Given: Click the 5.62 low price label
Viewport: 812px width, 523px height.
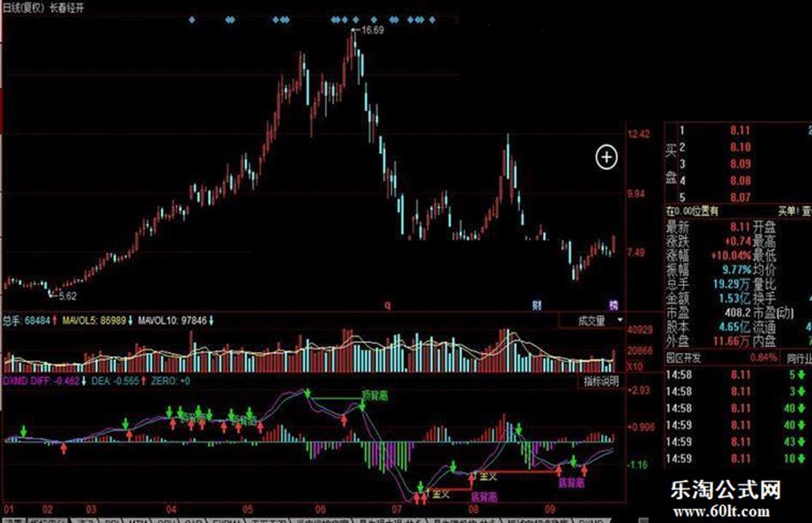Looking at the screenshot, I should (x=67, y=296).
